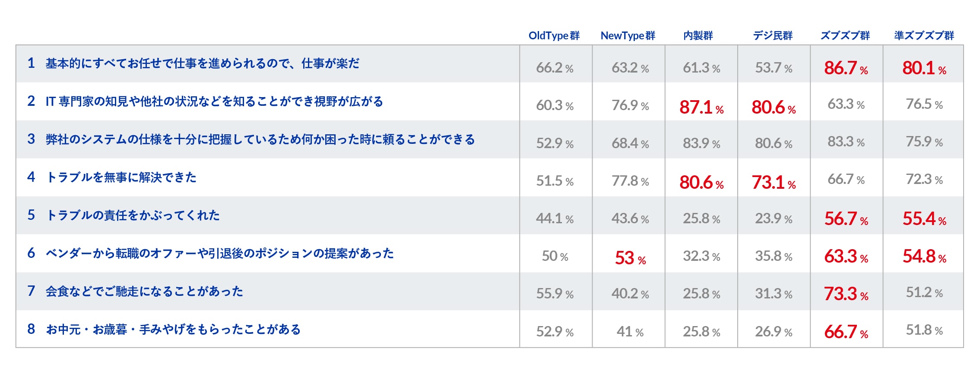This screenshot has width=980, height=374.
Task: Select the 73.3% value in row 7
Action: point(846,294)
